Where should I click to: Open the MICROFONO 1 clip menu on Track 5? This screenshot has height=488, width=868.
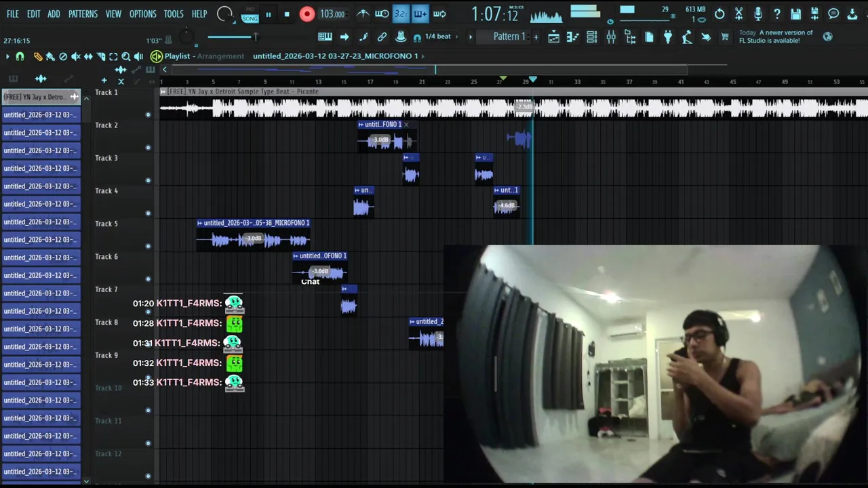(200, 223)
